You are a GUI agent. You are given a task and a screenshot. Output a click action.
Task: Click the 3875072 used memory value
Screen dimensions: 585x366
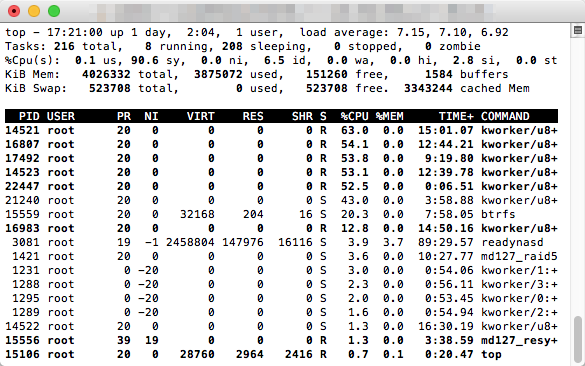pyautogui.click(x=218, y=75)
